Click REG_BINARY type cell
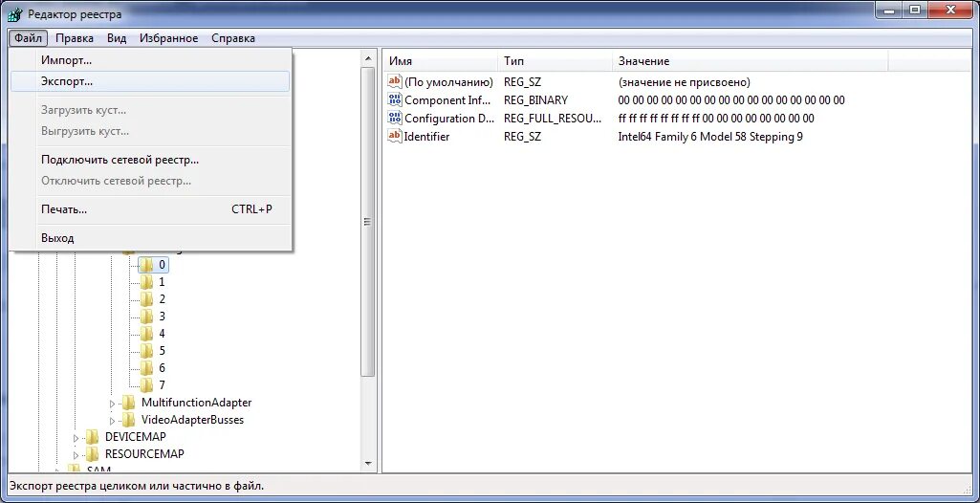This screenshot has width=980, height=503. pyautogui.click(x=535, y=100)
